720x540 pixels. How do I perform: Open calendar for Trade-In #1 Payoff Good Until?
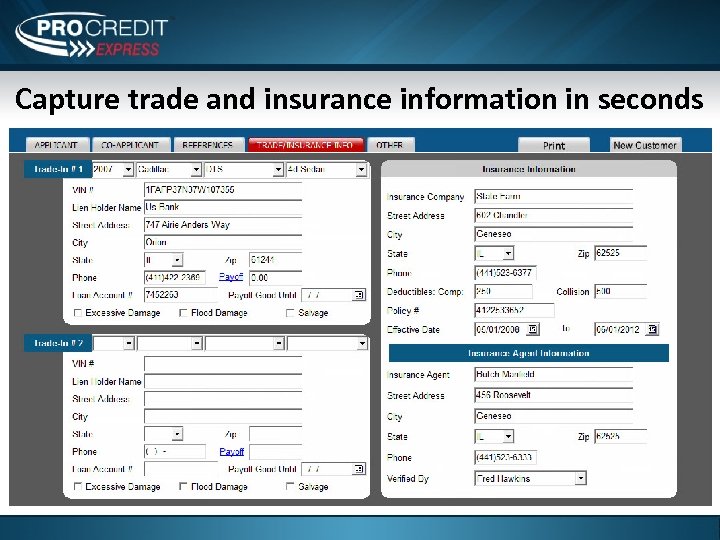(x=359, y=295)
